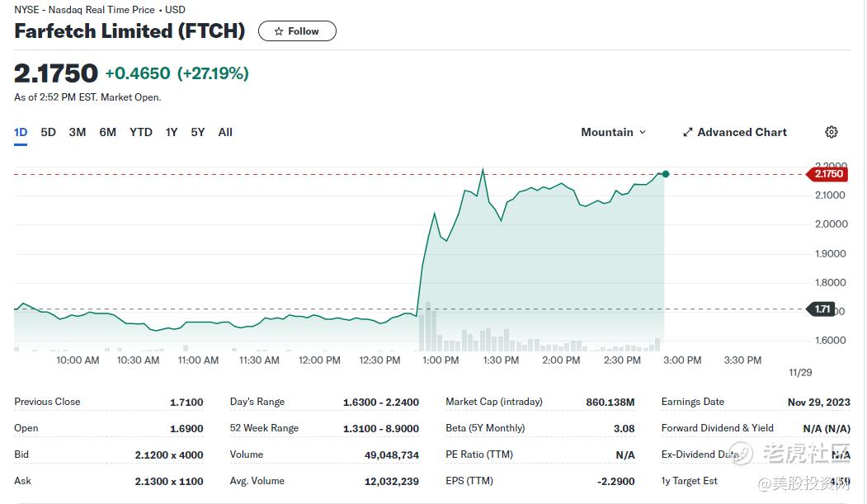The width and height of the screenshot is (867, 504).
Task: Click the 1.71 previous close label
Action: pyautogui.click(x=822, y=309)
